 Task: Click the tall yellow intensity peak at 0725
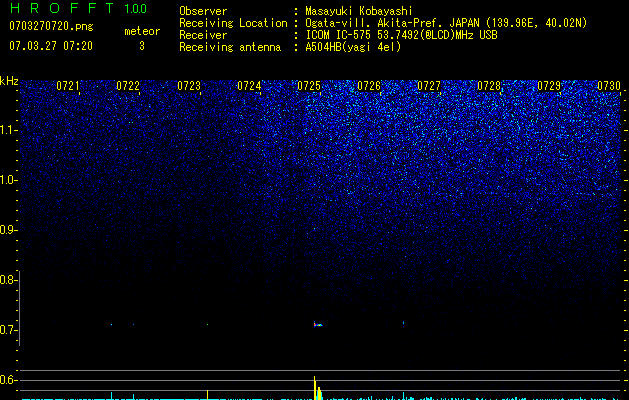[x=315, y=388]
